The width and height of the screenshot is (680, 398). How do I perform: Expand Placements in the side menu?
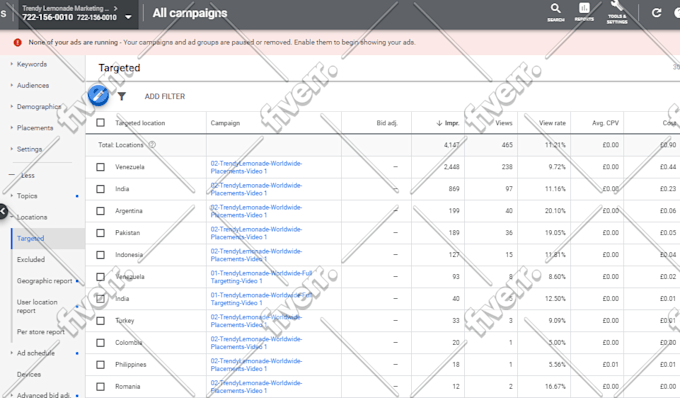click(35, 128)
